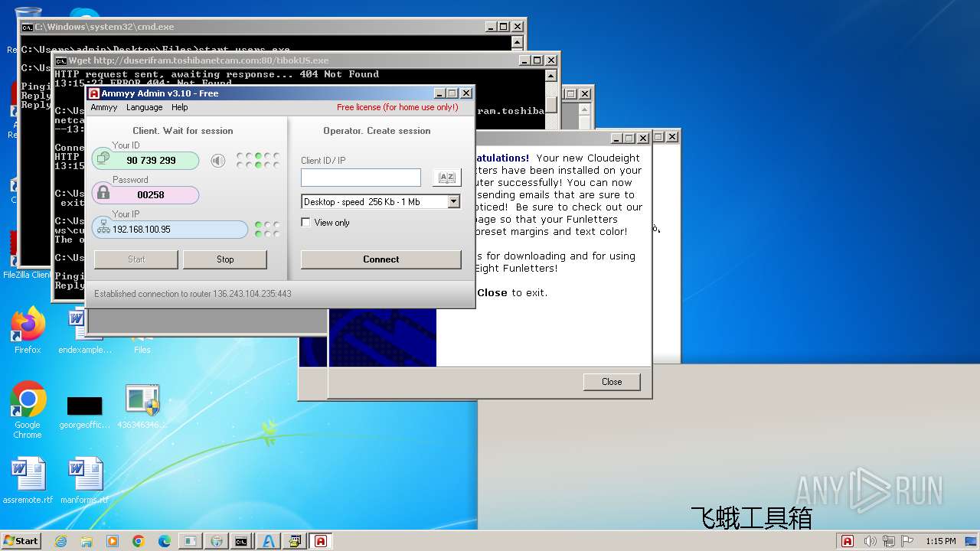The width and height of the screenshot is (980, 551).
Task: Click the Free license notice text
Action: pos(397,107)
